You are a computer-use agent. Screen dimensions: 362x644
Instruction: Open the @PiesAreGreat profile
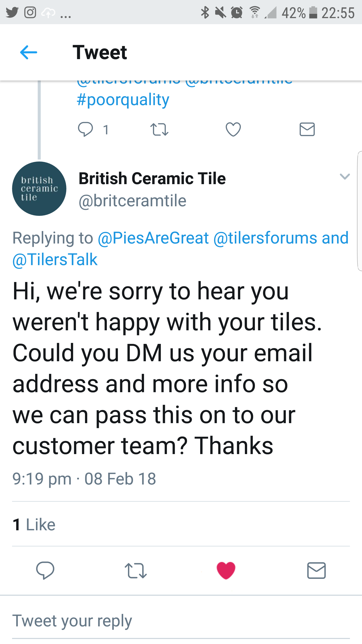coord(153,238)
